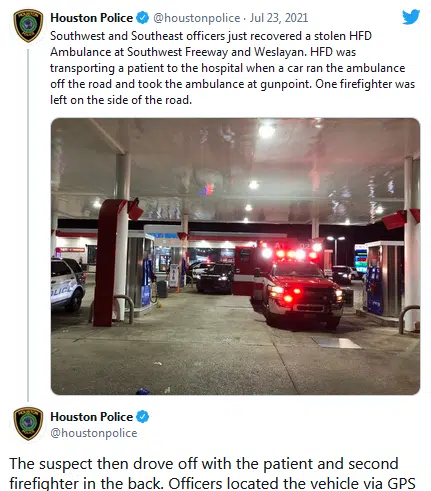Visit the @houstonpolice handle beside the date
431x491 pixels.
196,18
